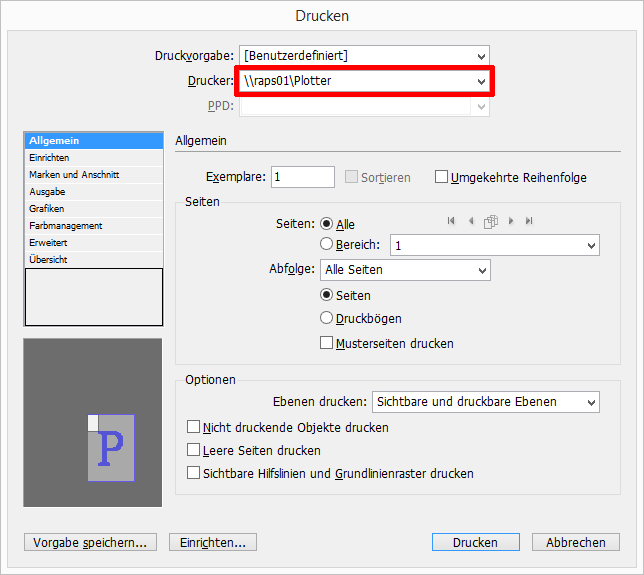This screenshot has height=575, width=644.
Task: Switch to the Grafiken category
Action: 94,209
